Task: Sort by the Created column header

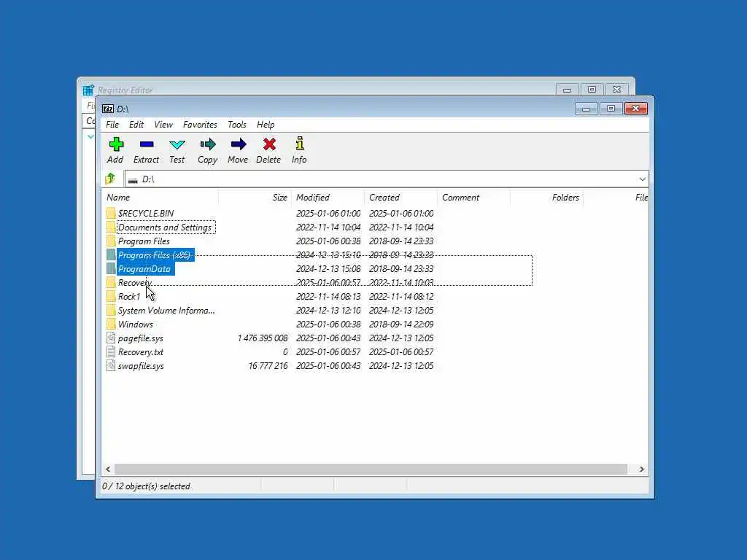Action: click(400, 197)
